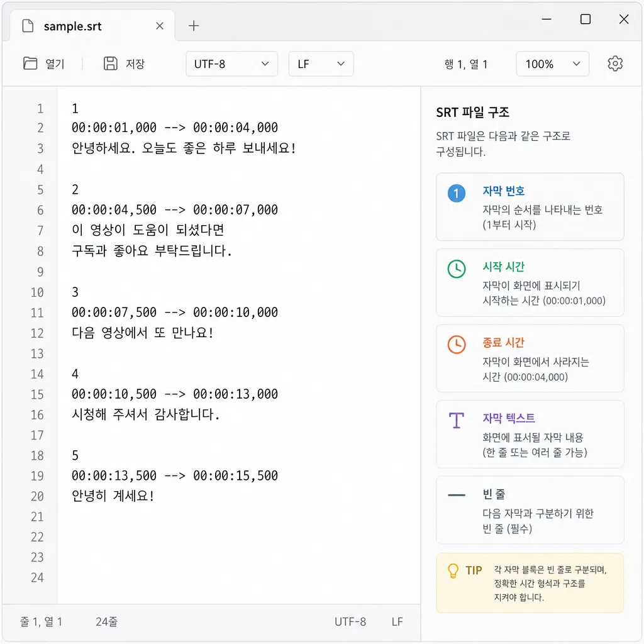Click the blue number 1 자막 번호 icon
644x644 pixels.
(457, 193)
